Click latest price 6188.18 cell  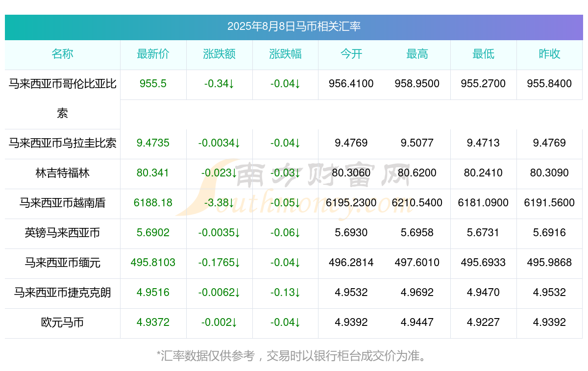pos(153,203)
